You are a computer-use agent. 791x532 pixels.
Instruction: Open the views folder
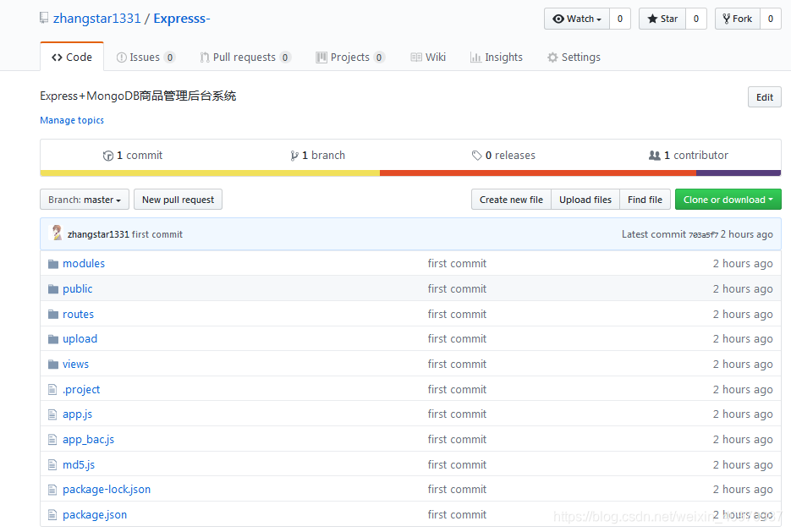tap(75, 364)
